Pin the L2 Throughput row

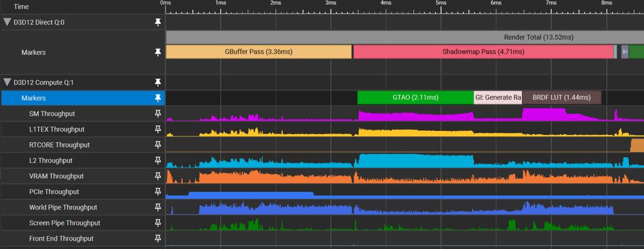(158, 161)
